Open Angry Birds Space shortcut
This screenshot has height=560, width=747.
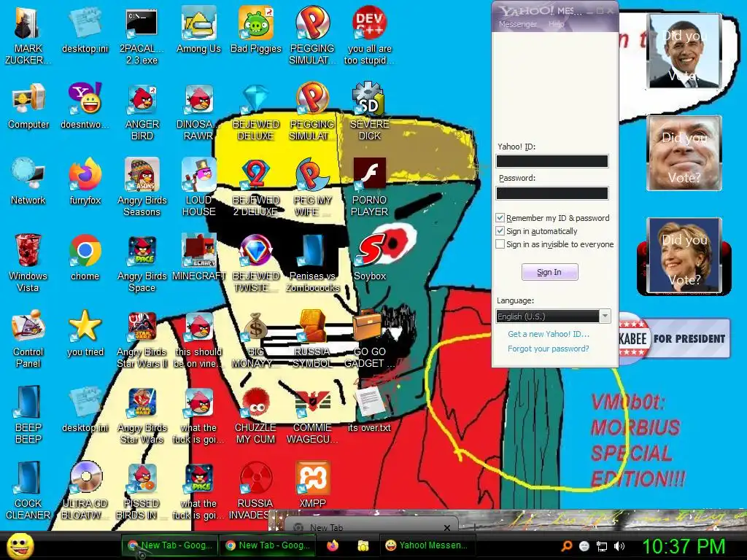142,262
